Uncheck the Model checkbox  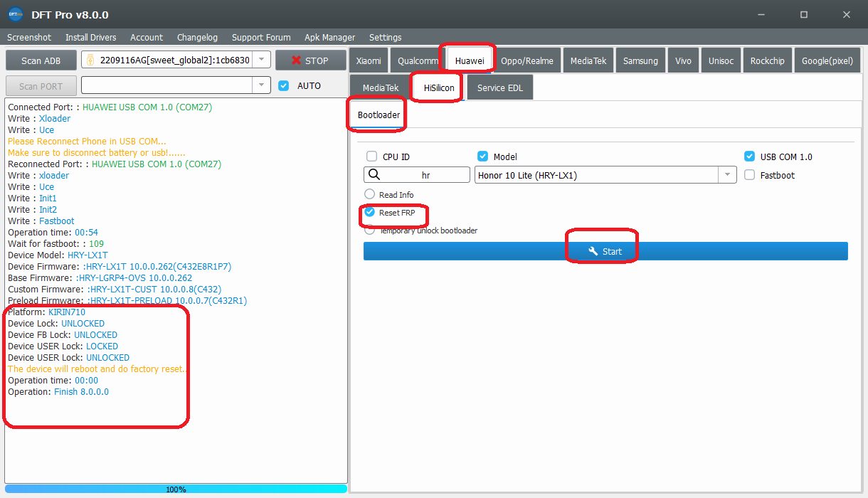[x=482, y=157]
